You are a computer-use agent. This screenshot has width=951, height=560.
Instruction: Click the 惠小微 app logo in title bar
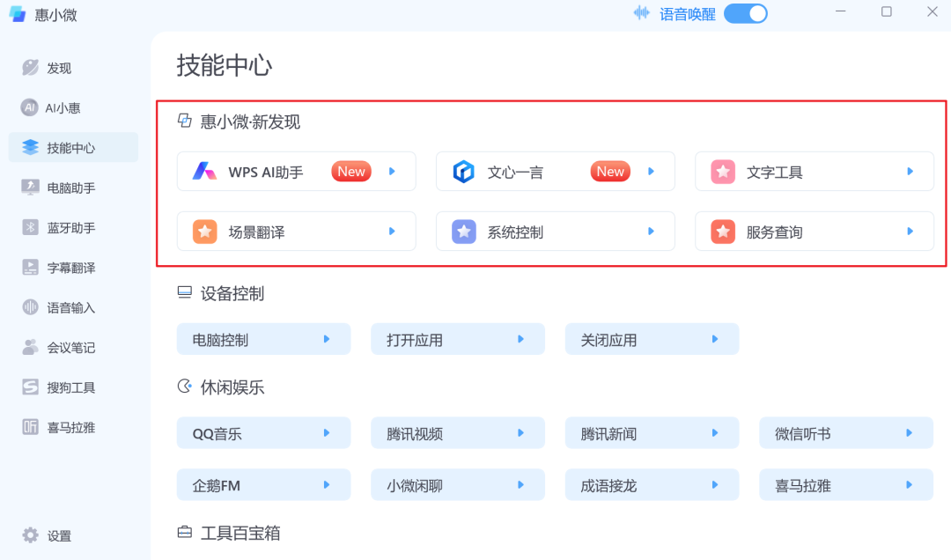pyautogui.click(x=18, y=14)
